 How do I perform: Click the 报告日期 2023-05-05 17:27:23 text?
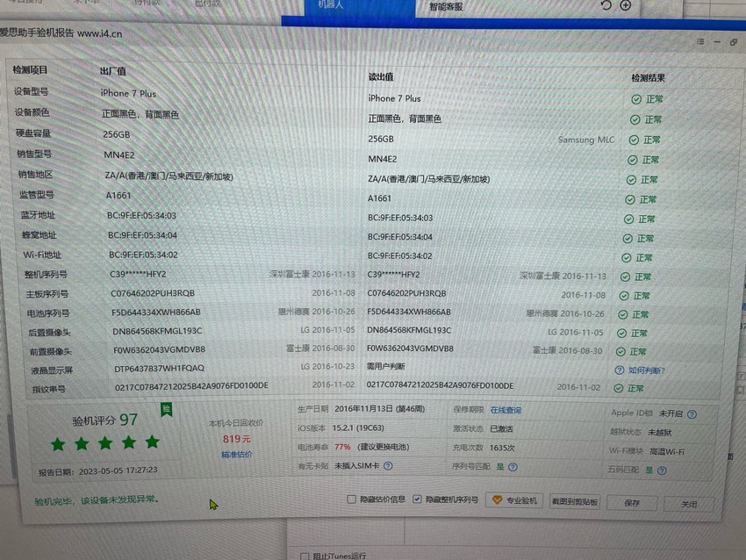[98, 471]
